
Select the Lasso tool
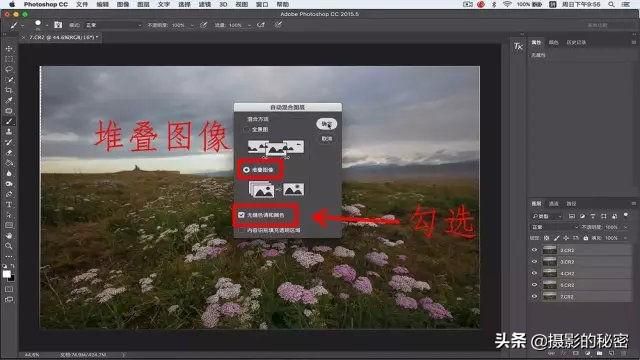coord(9,69)
